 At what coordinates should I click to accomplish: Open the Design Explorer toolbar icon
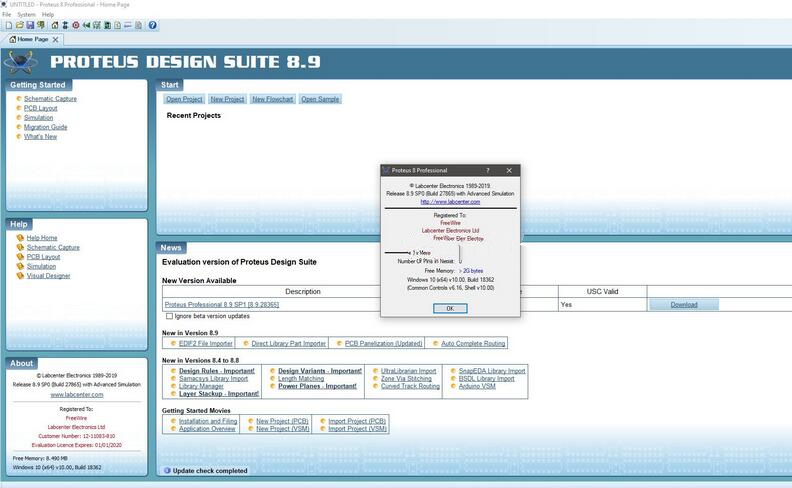(x=107, y=25)
